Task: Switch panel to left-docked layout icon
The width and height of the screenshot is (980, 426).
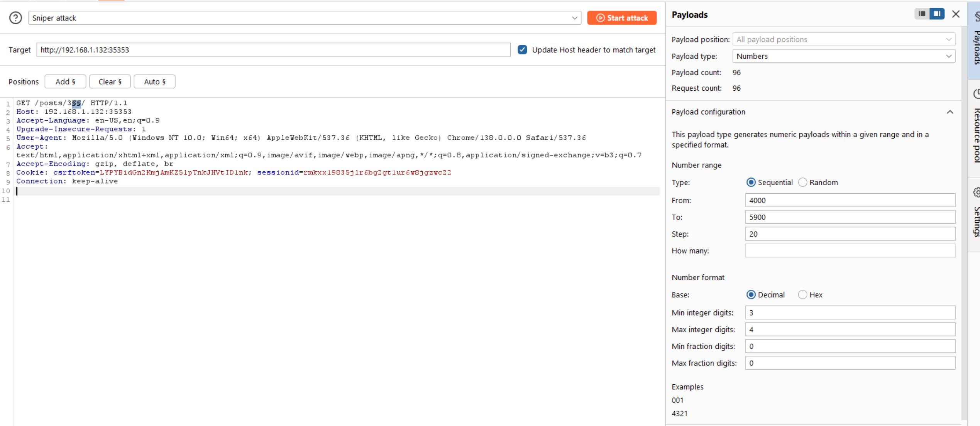Action: [x=922, y=14]
